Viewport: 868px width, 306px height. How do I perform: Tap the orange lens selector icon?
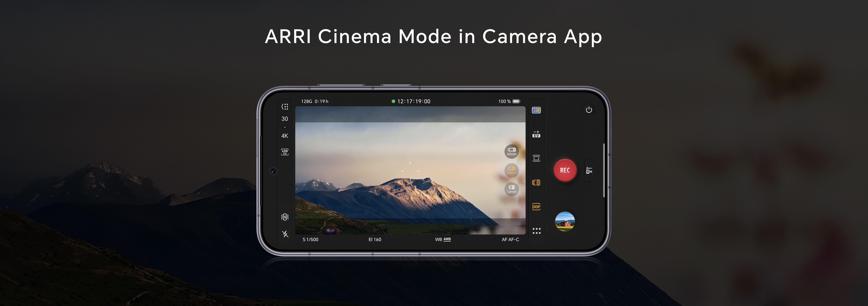click(x=536, y=182)
